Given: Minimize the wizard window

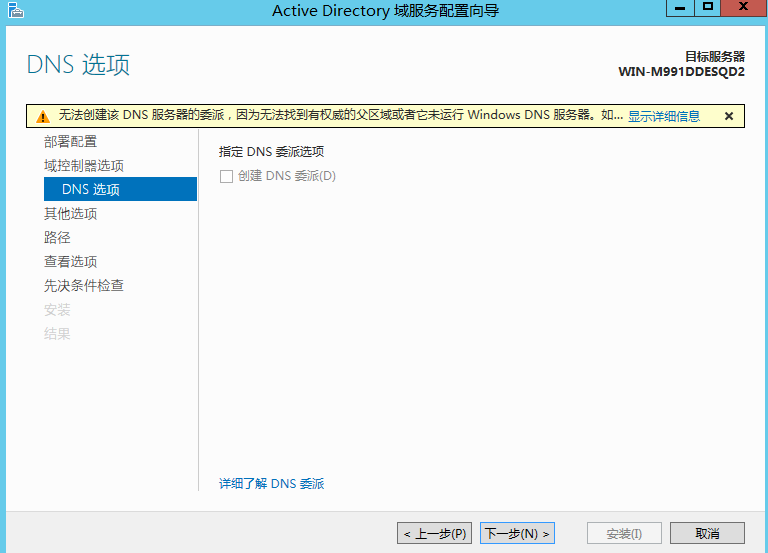Looking at the screenshot, I should tap(680, 8).
